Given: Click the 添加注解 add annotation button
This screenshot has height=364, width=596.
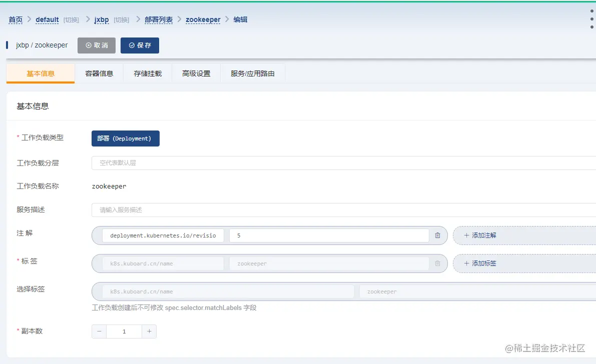Looking at the screenshot, I should click(524, 235).
